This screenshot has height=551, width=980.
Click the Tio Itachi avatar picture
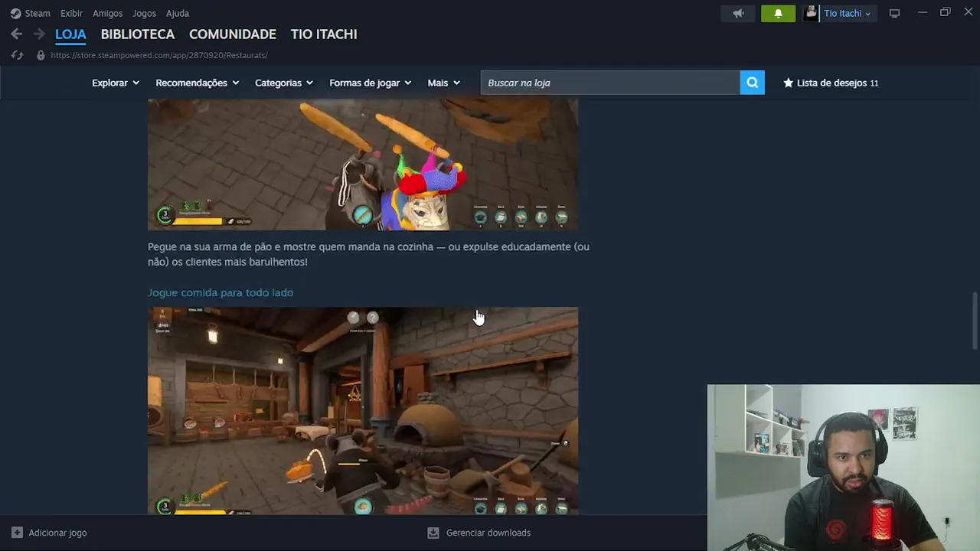point(812,13)
